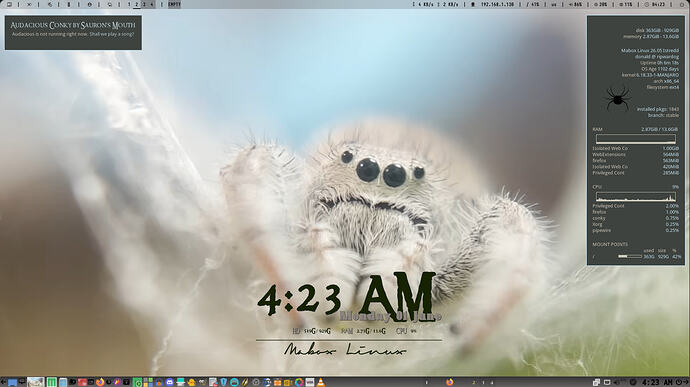Switch to workspace 4 in top panel
This screenshot has width=690, height=387.
[152, 4]
